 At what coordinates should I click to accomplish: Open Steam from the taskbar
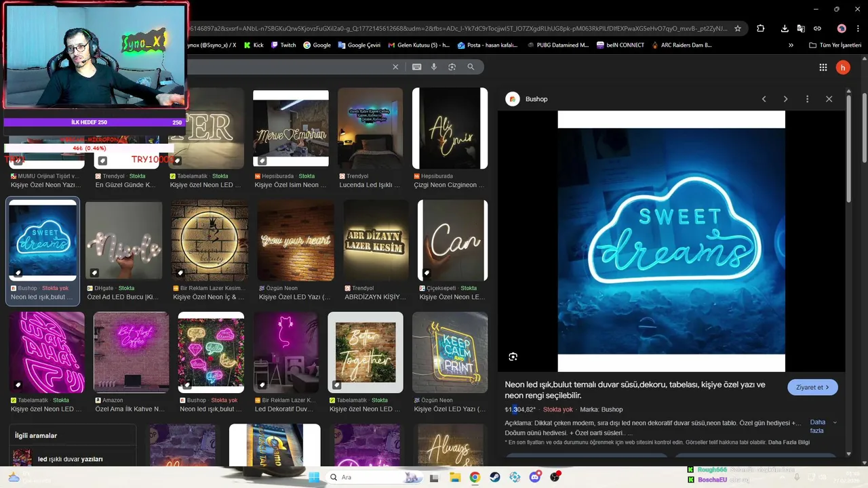(x=495, y=477)
